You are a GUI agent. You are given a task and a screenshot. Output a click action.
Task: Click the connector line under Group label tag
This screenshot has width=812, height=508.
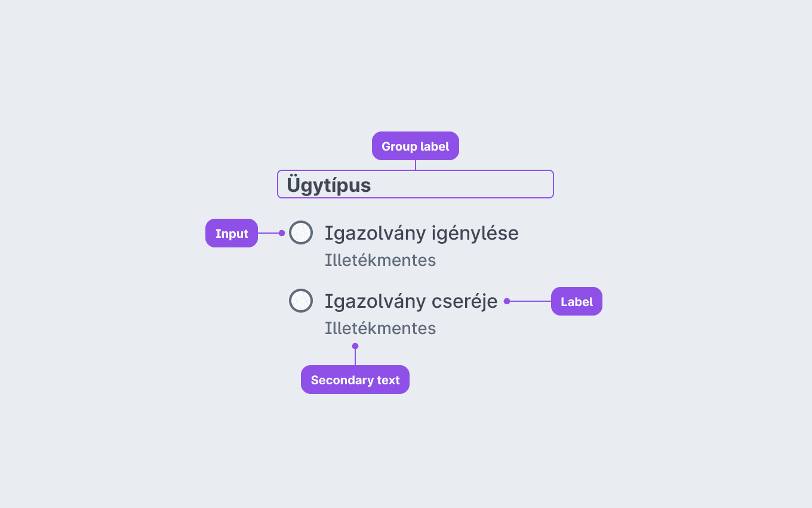coord(416,165)
